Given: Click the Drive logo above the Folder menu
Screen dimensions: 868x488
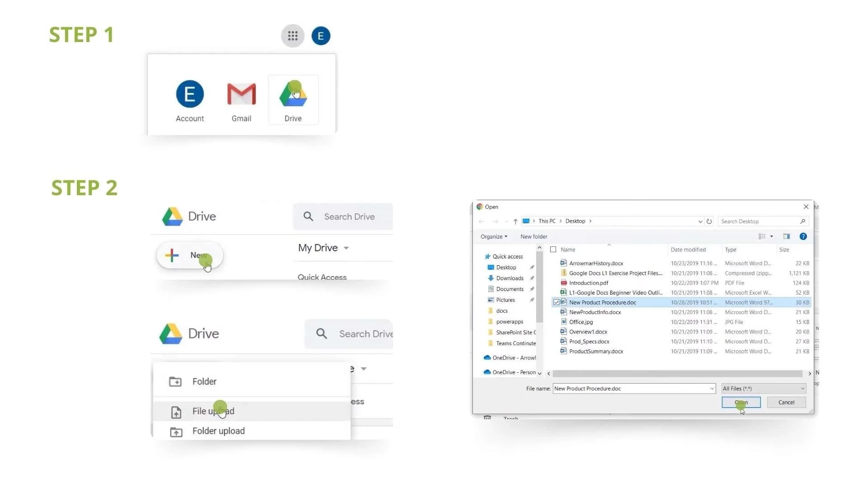Looking at the screenshot, I should click(171, 334).
